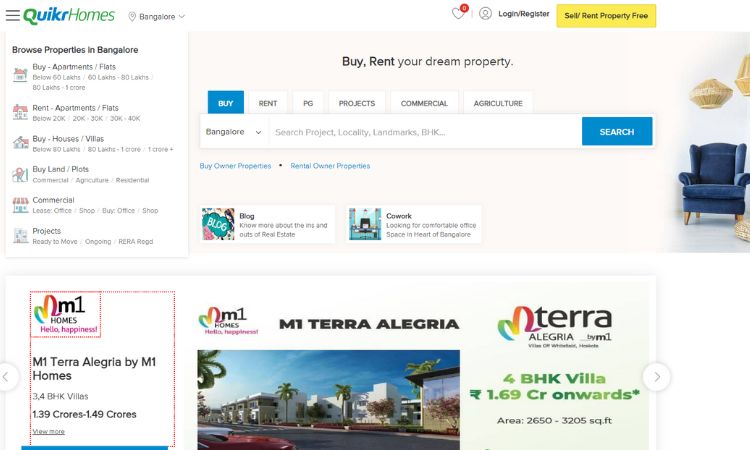The image size is (750, 450).
Task: Select the PG tab
Action: coord(308,103)
